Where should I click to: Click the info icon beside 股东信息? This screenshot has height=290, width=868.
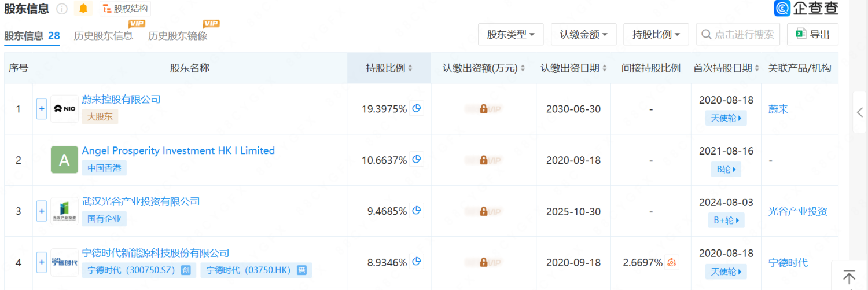click(x=62, y=9)
